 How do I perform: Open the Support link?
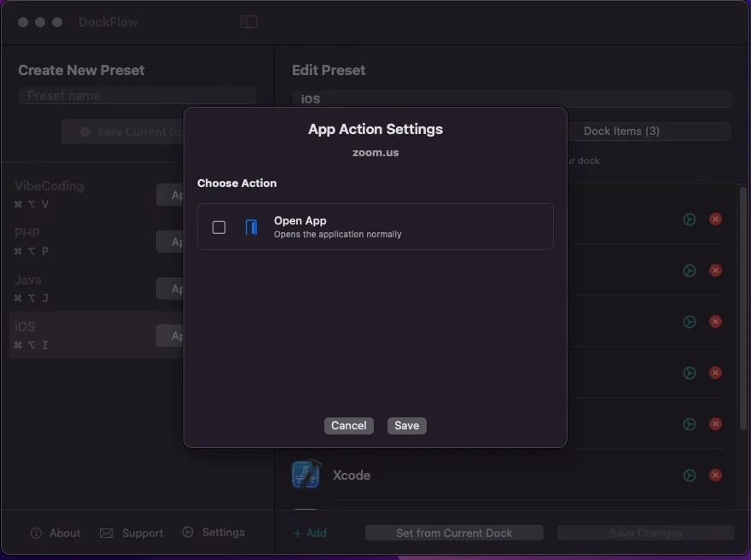[143, 534]
